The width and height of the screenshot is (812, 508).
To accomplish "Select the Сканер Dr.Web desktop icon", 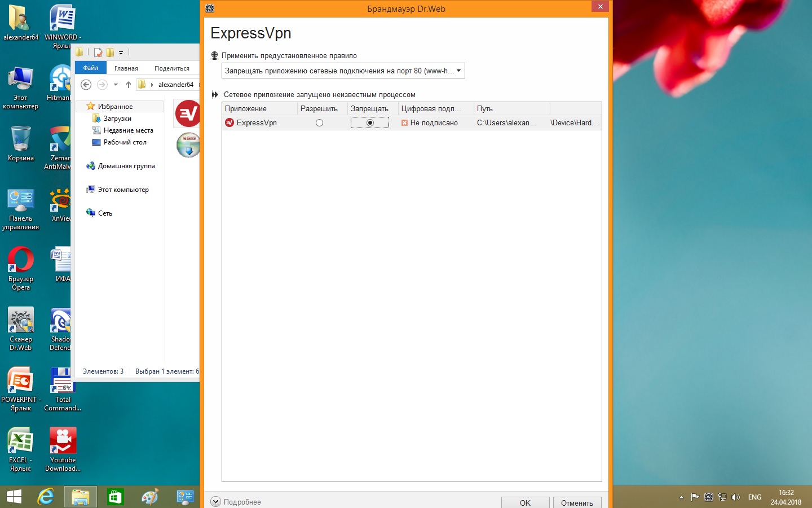I will [21, 330].
